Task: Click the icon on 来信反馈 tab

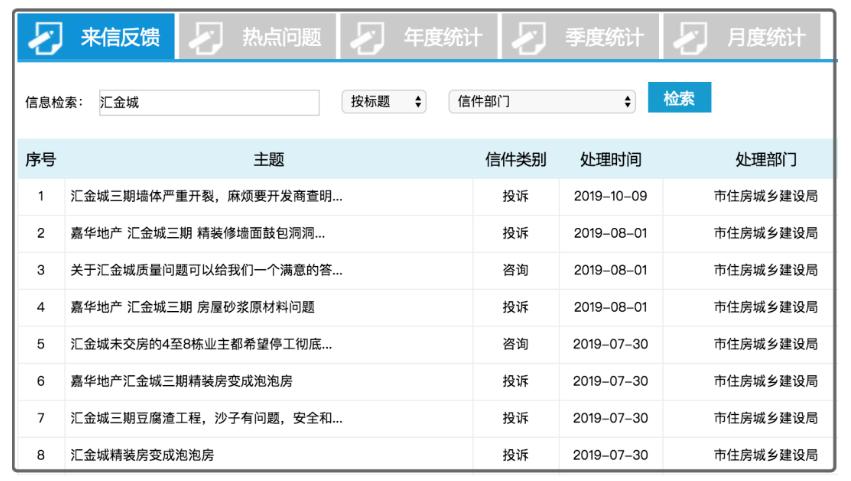Action: pyautogui.click(x=45, y=37)
